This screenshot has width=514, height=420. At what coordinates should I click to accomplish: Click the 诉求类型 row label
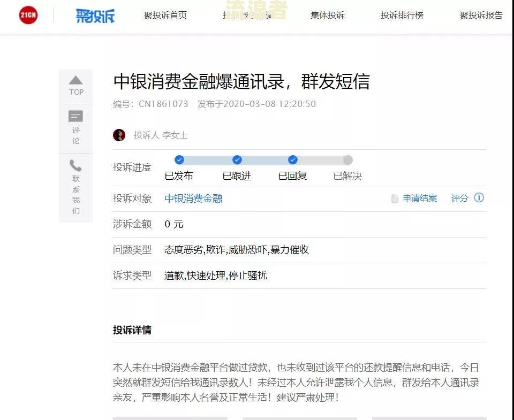[x=132, y=276]
